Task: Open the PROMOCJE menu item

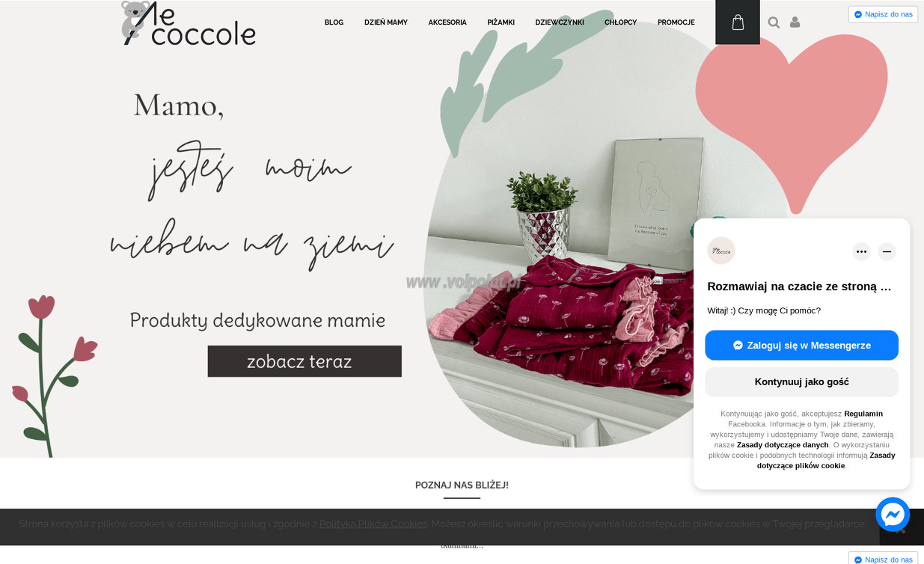Action: [x=676, y=22]
